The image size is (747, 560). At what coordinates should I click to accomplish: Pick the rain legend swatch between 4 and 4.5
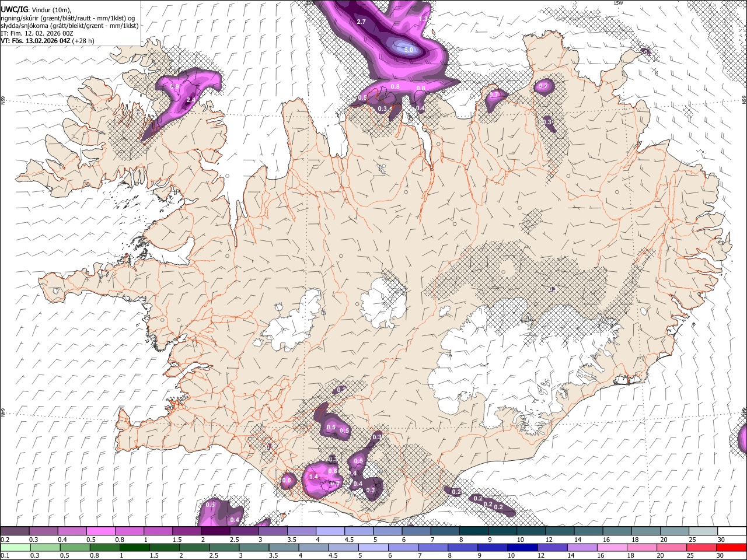point(313,547)
